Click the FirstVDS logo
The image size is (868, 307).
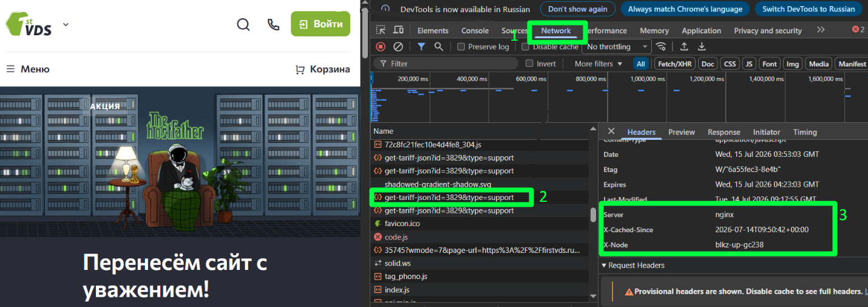(30, 24)
